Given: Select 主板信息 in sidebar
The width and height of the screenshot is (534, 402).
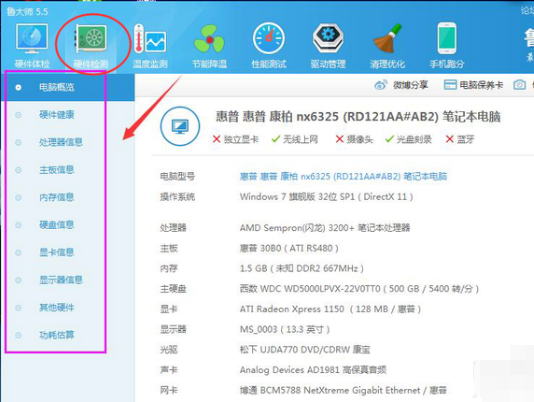Looking at the screenshot, I should tap(57, 170).
